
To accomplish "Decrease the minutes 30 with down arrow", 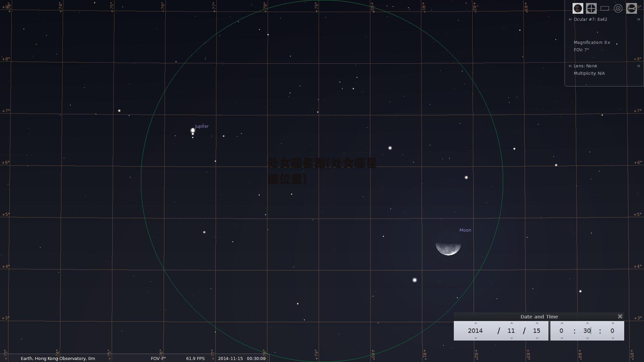I will (x=587, y=338).
